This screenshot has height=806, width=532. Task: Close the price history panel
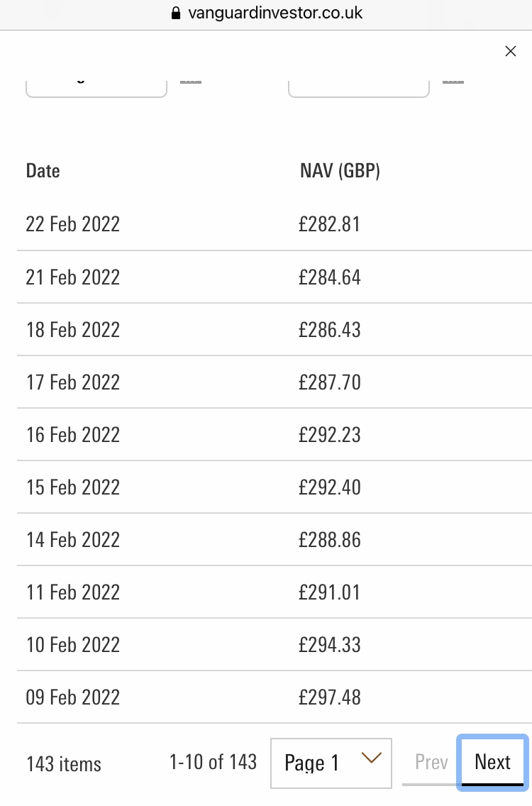[x=510, y=51]
